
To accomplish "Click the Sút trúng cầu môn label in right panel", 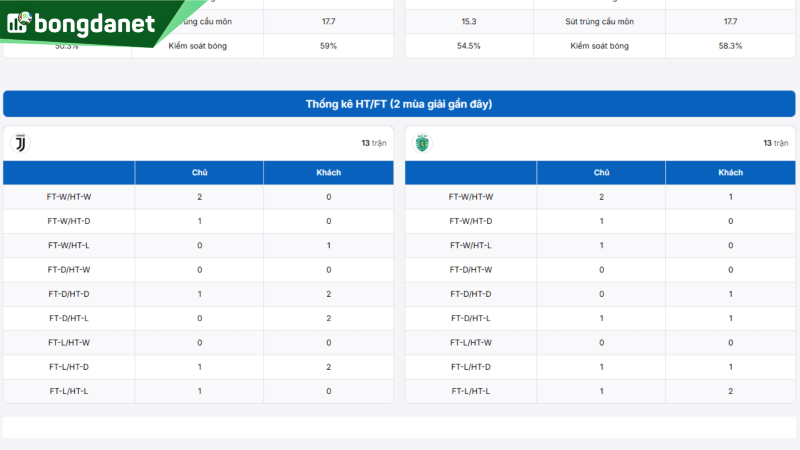I will pos(601,21).
